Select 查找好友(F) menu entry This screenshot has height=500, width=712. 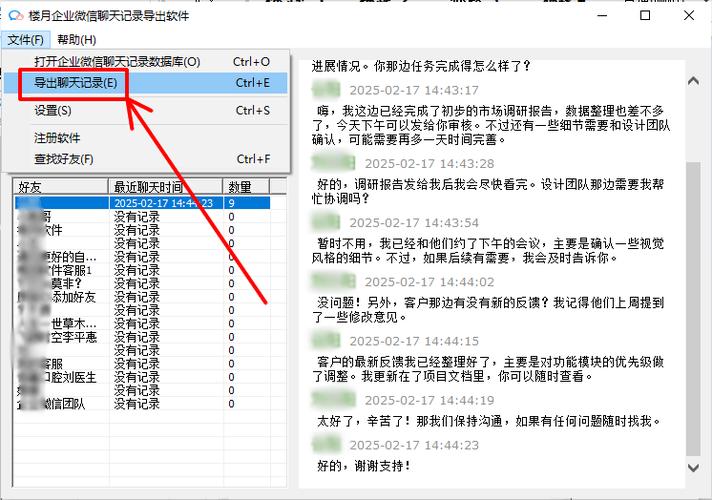tap(145, 159)
